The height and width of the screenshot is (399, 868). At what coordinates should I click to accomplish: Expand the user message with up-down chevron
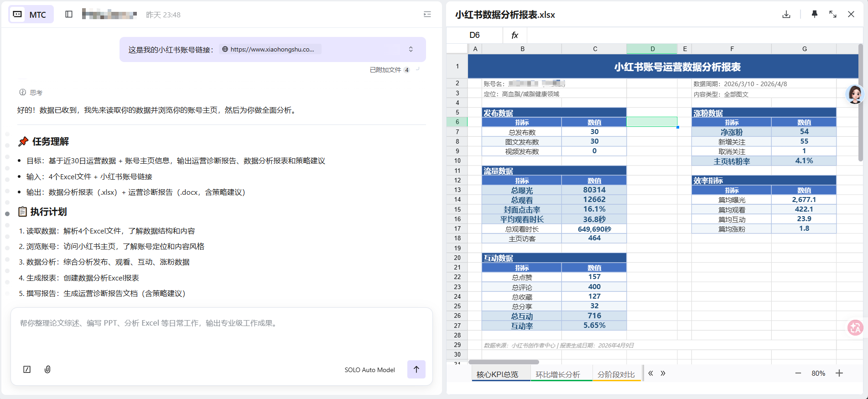(x=411, y=49)
